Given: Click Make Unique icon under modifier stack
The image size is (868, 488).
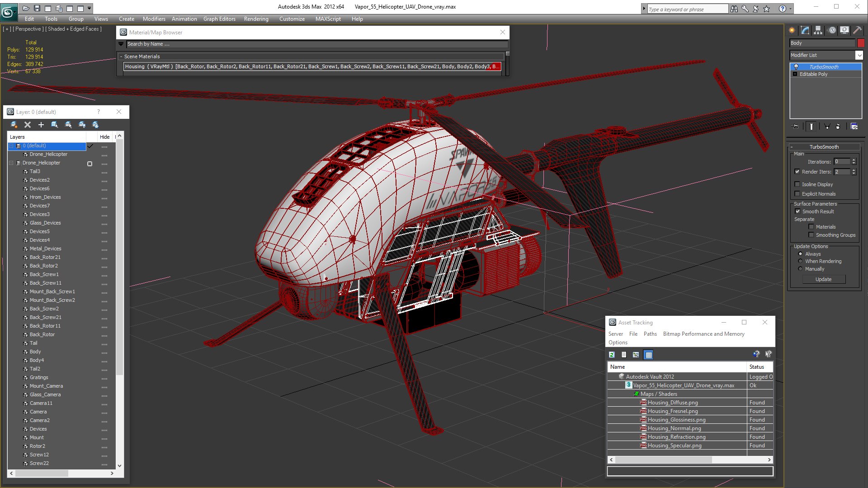Looking at the screenshot, I should 827,127.
